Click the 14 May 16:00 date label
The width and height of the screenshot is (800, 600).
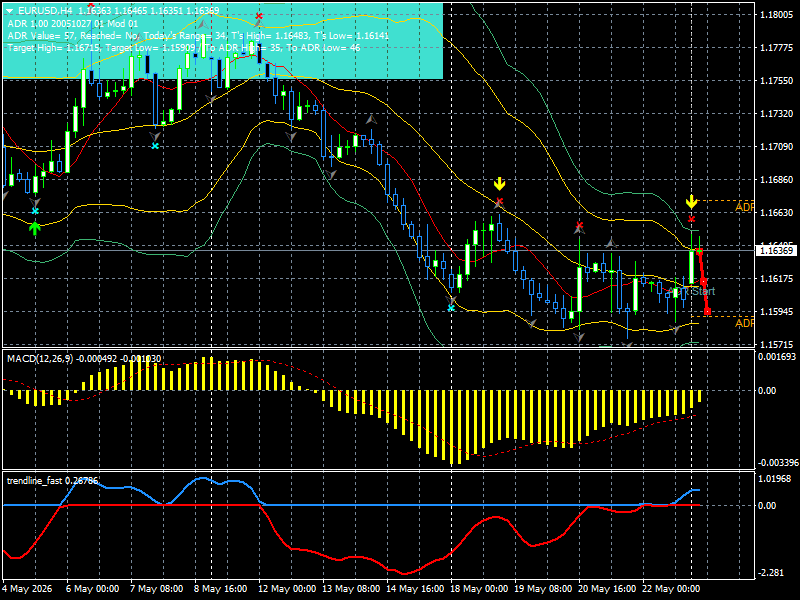click(x=415, y=589)
